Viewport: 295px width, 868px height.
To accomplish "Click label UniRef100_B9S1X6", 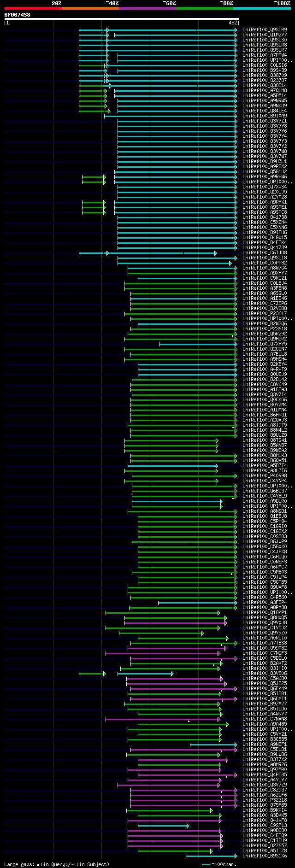I will [265, 856].
